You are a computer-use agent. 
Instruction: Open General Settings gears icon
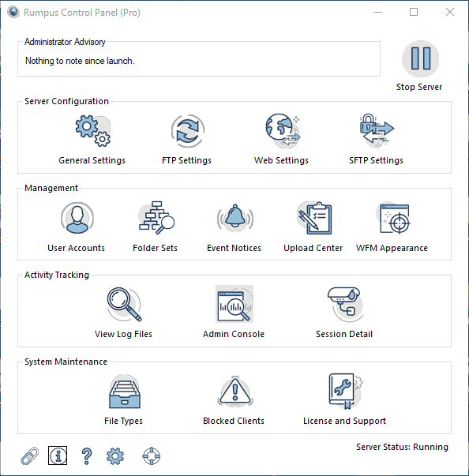point(93,131)
